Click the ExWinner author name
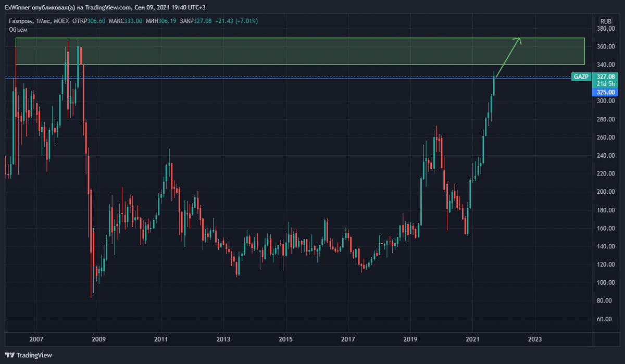This screenshot has height=364, width=625. 17,8
